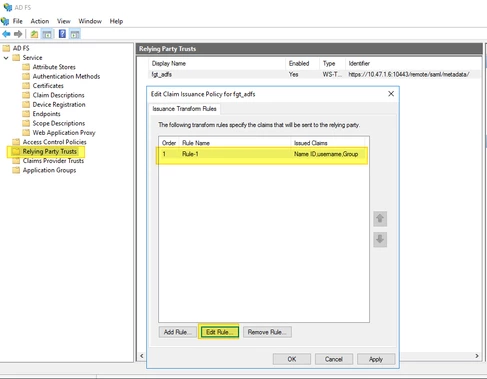
Task: Open the Help menu
Action: pyautogui.click(x=116, y=21)
